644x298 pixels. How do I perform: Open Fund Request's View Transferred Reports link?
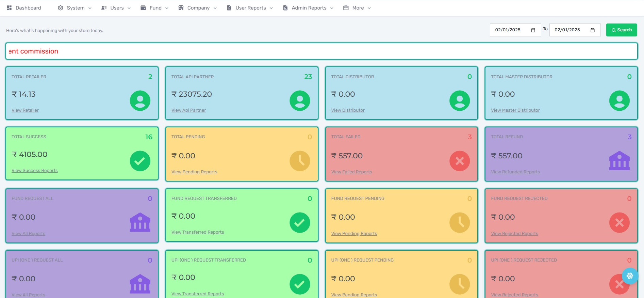[x=198, y=232]
